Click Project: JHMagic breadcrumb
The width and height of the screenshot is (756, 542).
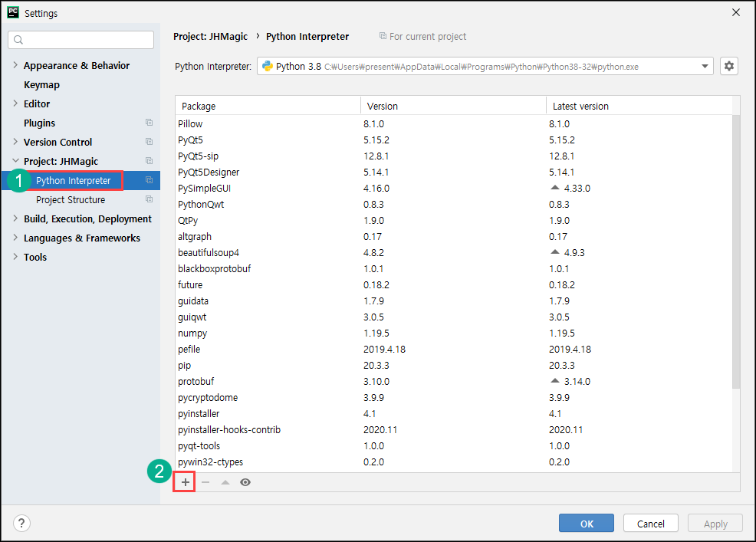point(210,37)
